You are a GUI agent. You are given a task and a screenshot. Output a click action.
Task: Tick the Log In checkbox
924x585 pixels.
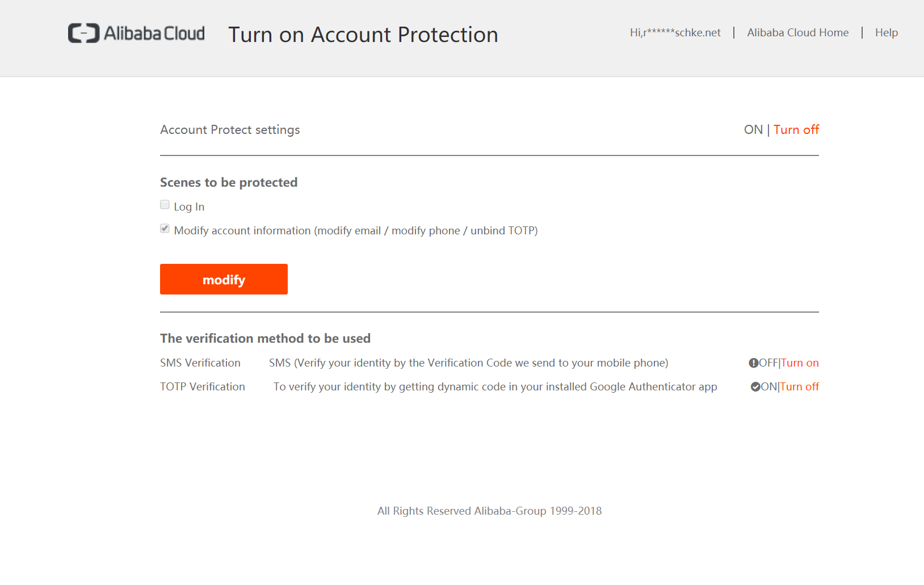(165, 205)
